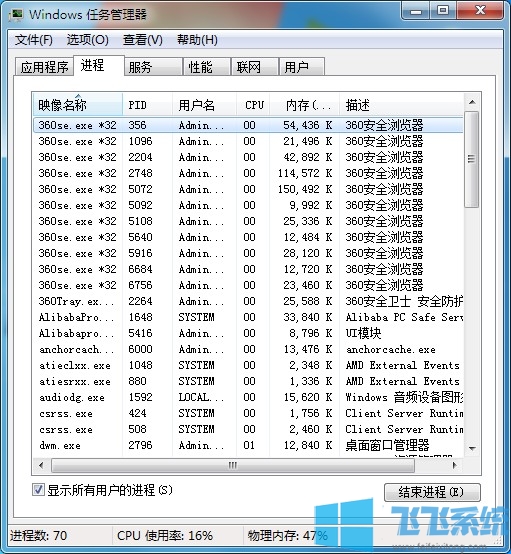The height and width of the screenshot is (554, 511).
Task: Click the vertical scrollbar thumb
Action: click(471, 159)
